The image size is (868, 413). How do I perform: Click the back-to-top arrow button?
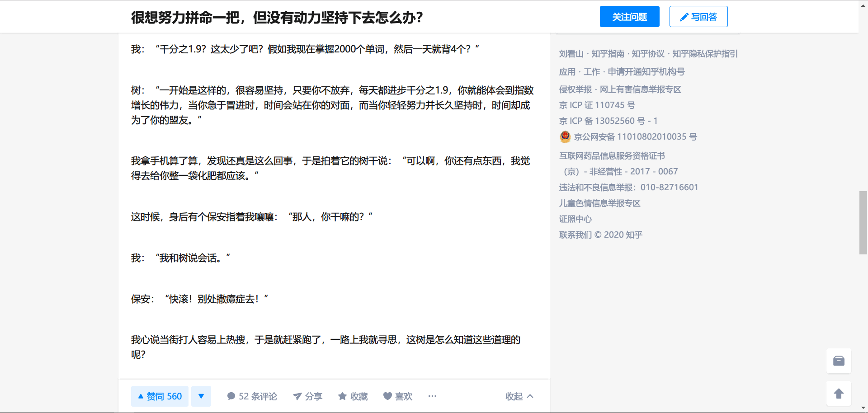pyautogui.click(x=839, y=394)
